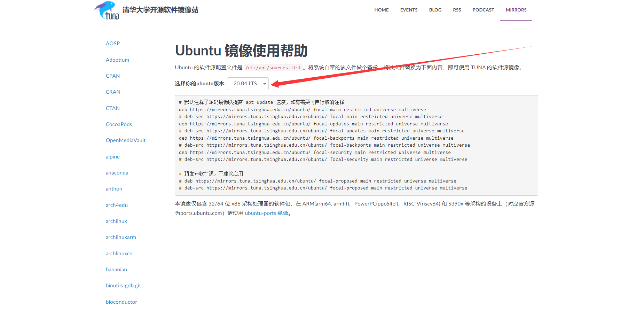644x310 pixels.
Task: Open BLOG in the top navigation
Action: [x=435, y=10]
